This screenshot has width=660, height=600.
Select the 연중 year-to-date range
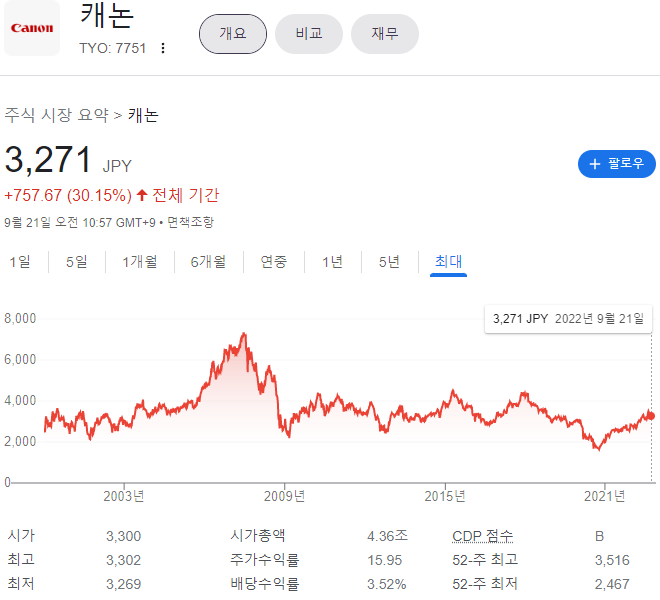[x=274, y=262]
